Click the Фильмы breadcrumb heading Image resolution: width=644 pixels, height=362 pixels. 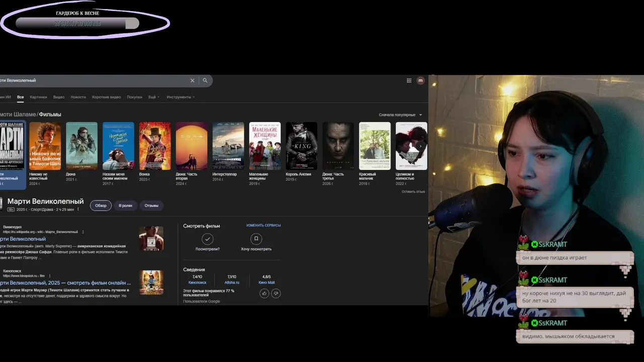click(50, 115)
